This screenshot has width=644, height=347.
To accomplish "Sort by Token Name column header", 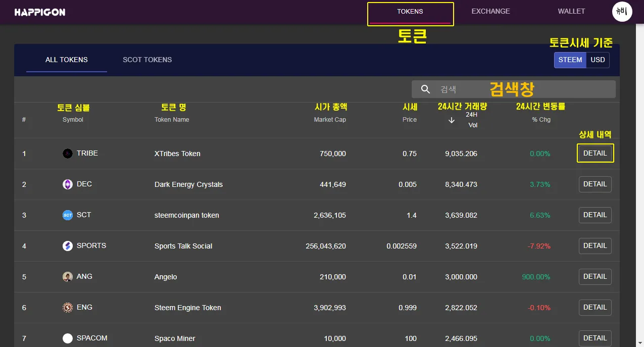I will pyautogui.click(x=172, y=120).
